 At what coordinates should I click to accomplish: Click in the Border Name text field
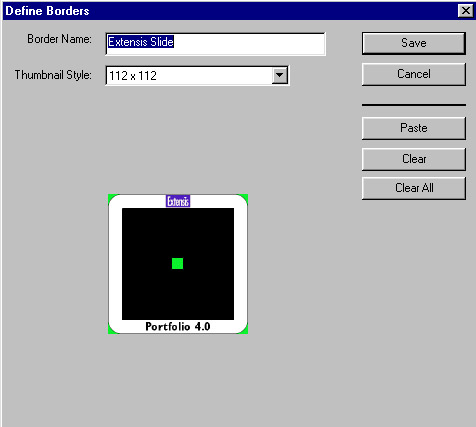click(x=215, y=44)
